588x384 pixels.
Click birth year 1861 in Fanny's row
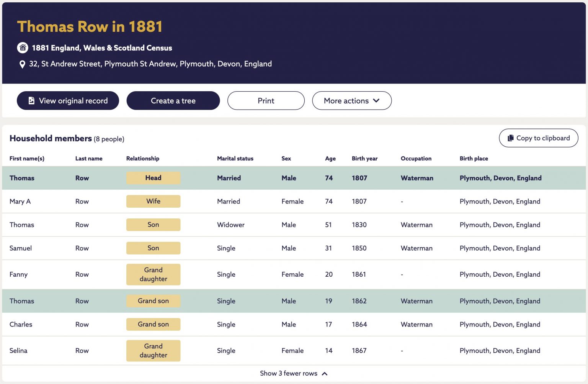tap(359, 274)
